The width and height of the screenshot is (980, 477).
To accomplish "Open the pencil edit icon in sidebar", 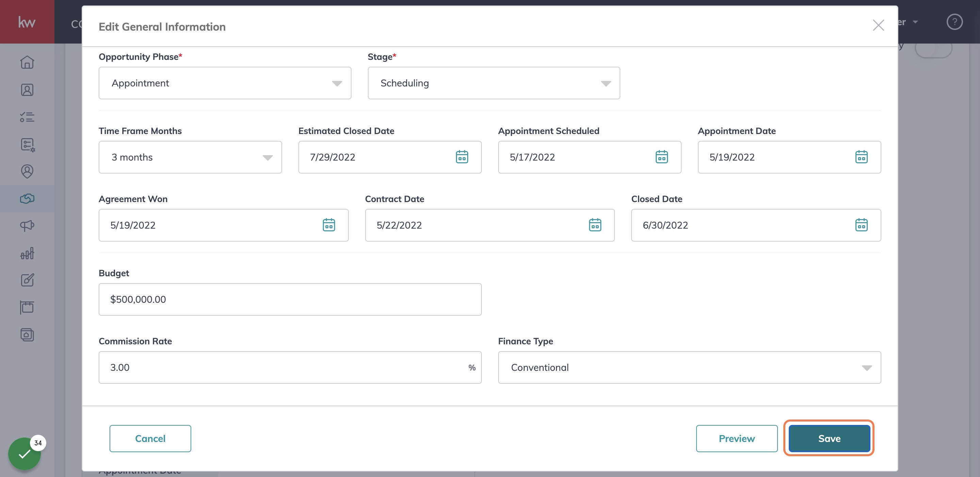I will (x=27, y=280).
